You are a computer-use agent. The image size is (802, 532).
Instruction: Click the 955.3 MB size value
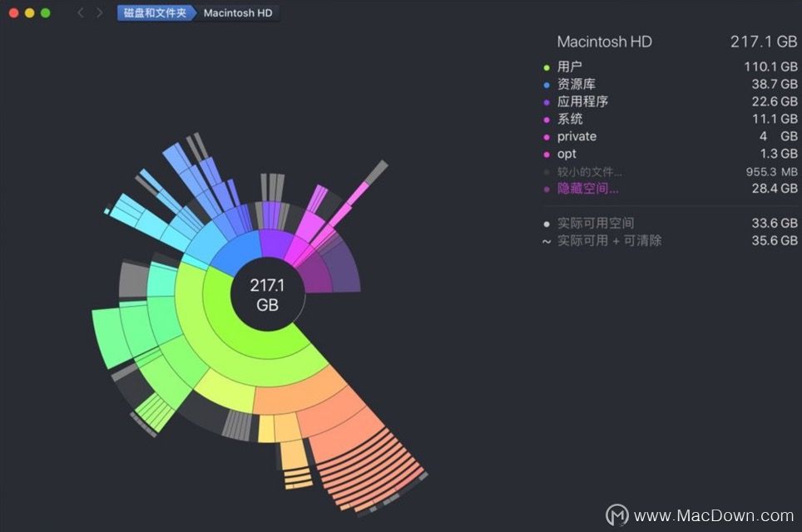tap(771, 172)
